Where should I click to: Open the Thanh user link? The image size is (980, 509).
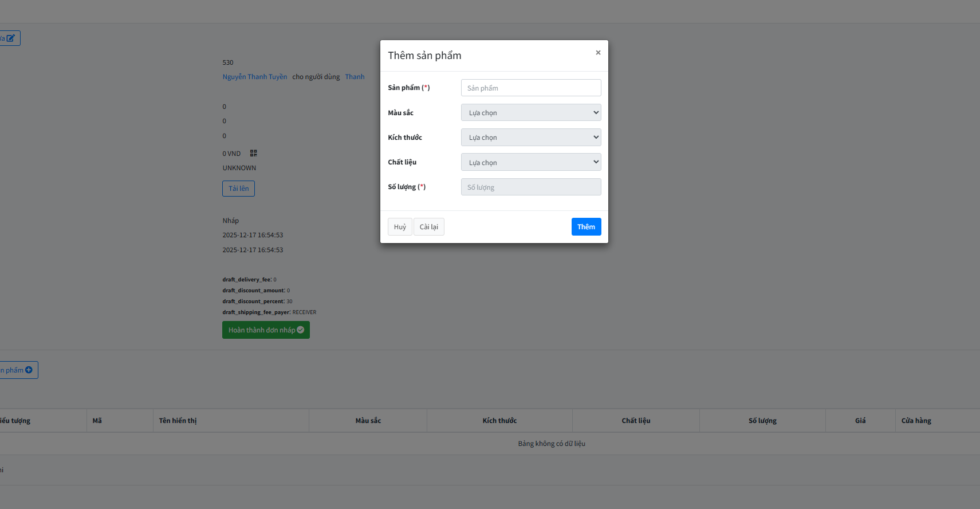coord(355,77)
